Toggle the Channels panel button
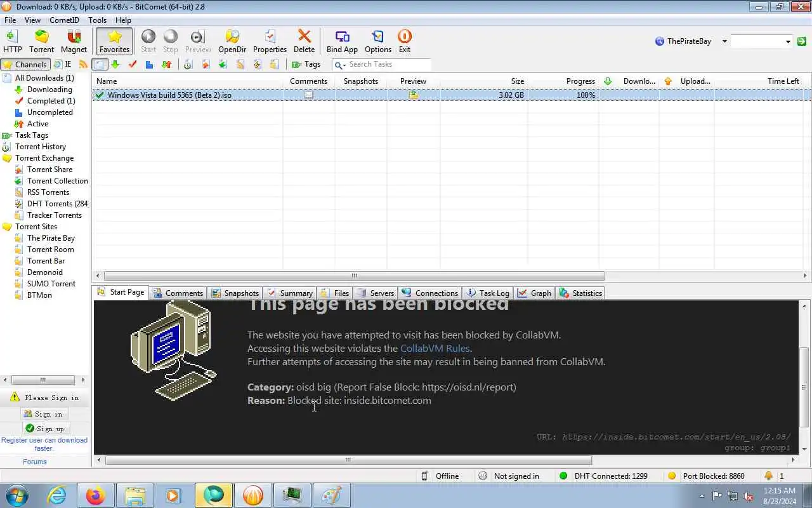The width and height of the screenshot is (812, 508). click(25, 64)
